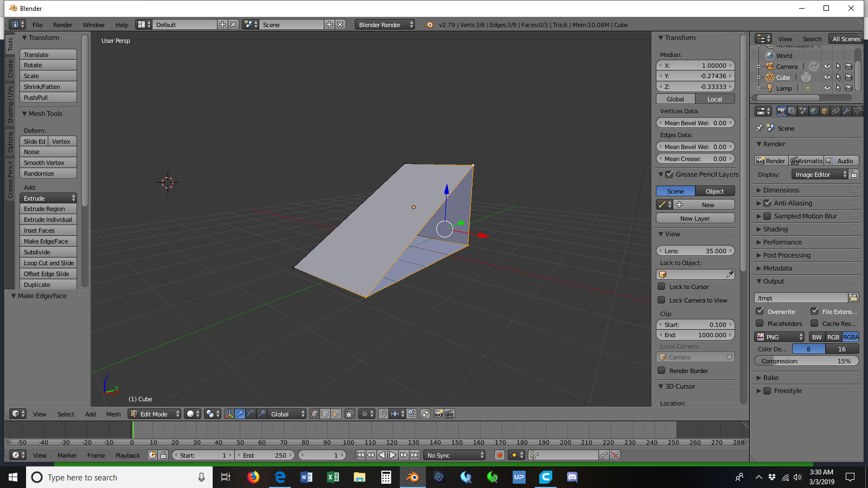868x488 pixels.
Task: Open the No Sync dropdown
Action: [455, 455]
